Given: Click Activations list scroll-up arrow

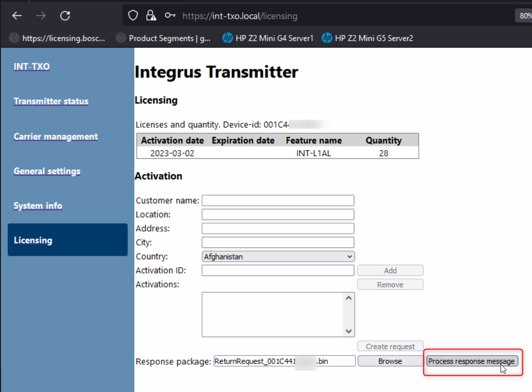Looking at the screenshot, I should [x=349, y=298].
